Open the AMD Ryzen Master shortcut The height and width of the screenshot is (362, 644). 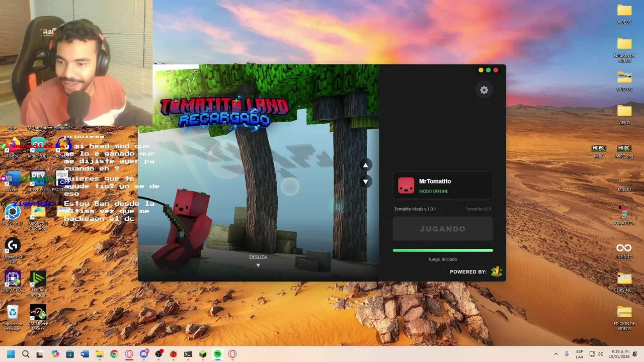[38, 318]
